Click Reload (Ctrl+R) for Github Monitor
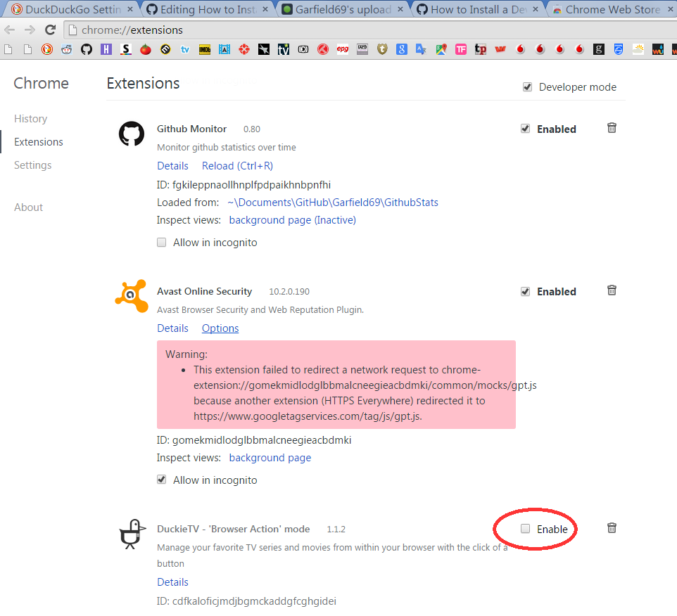 [237, 166]
